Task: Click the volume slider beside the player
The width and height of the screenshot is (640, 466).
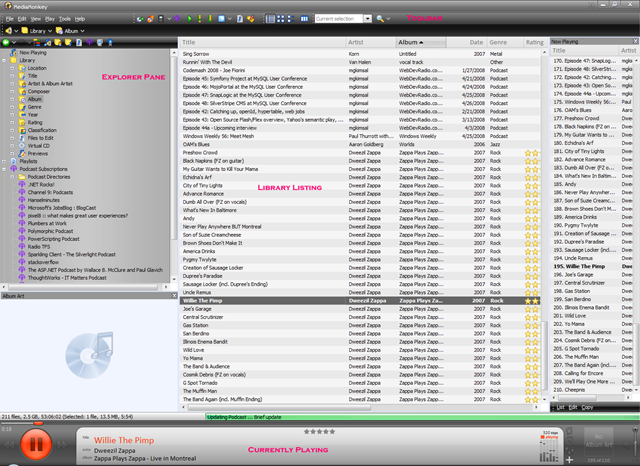Action: point(635,444)
